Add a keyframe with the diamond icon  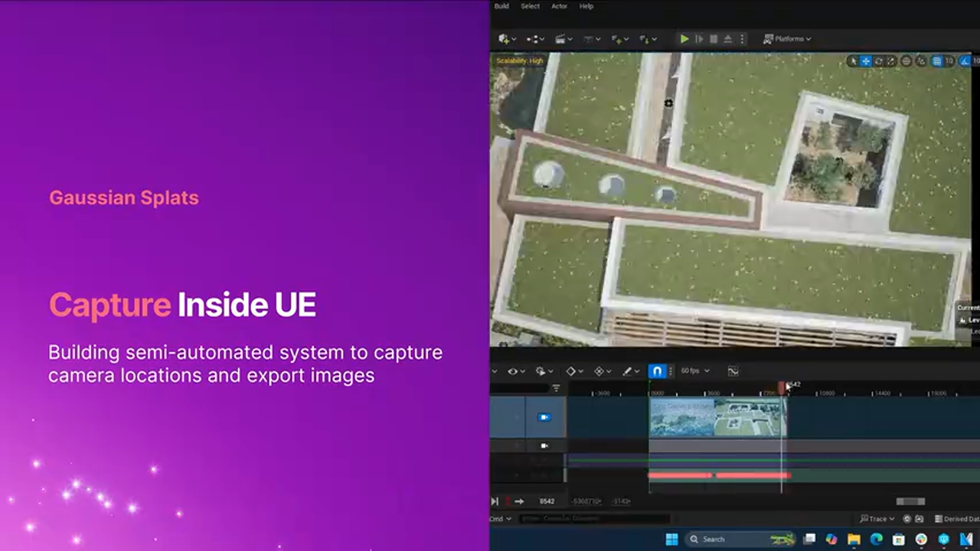(572, 371)
